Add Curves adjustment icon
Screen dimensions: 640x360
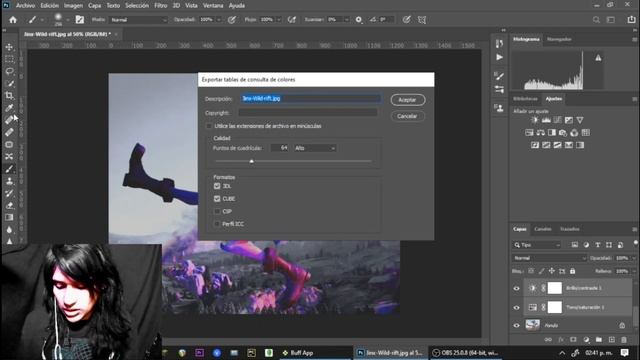coord(557,120)
